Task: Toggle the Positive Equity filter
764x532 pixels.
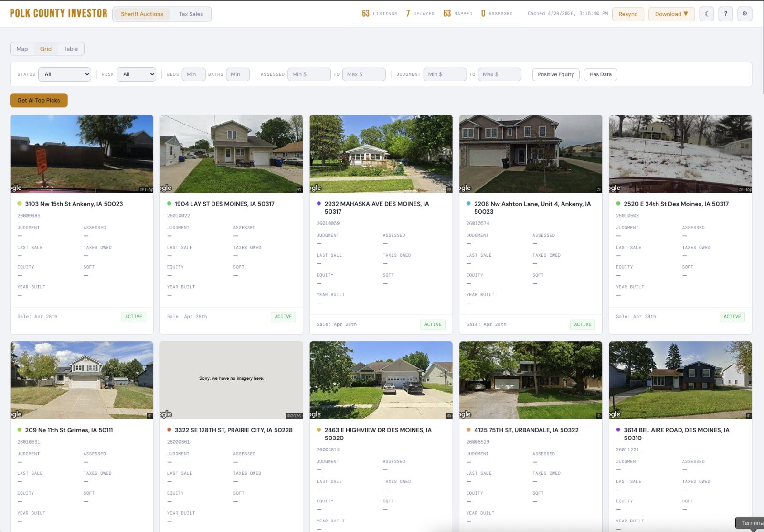Action: pos(556,74)
